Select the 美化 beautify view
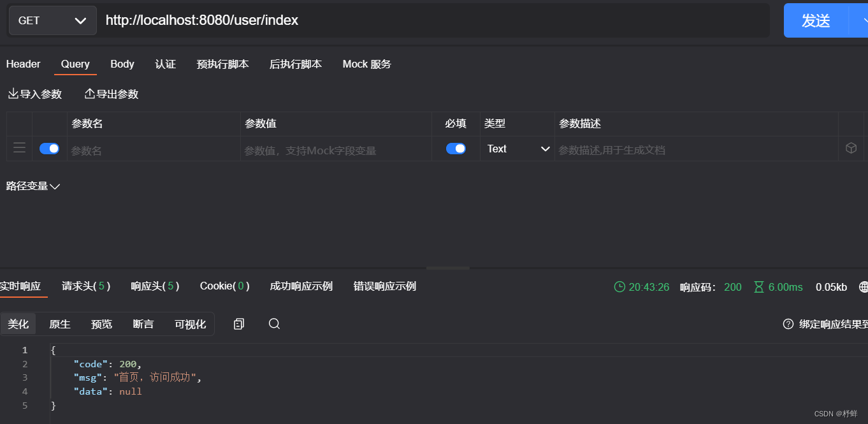This screenshot has height=424, width=868. [18, 324]
